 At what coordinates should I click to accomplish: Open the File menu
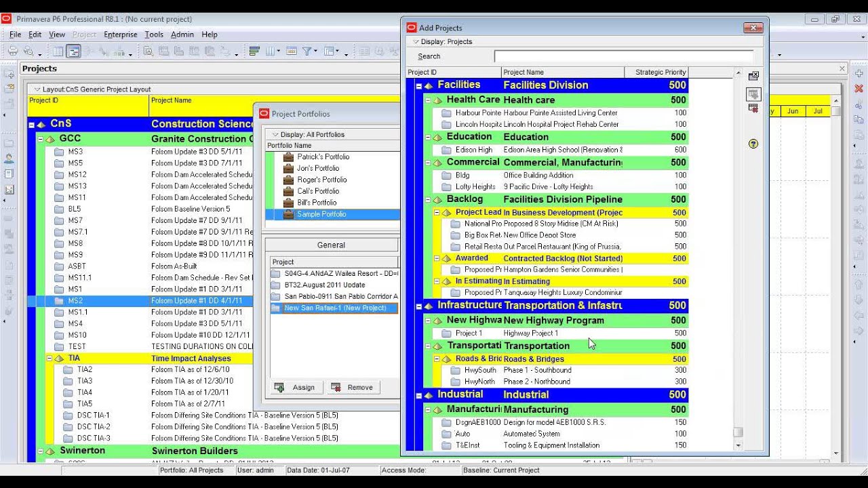pyautogui.click(x=16, y=35)
